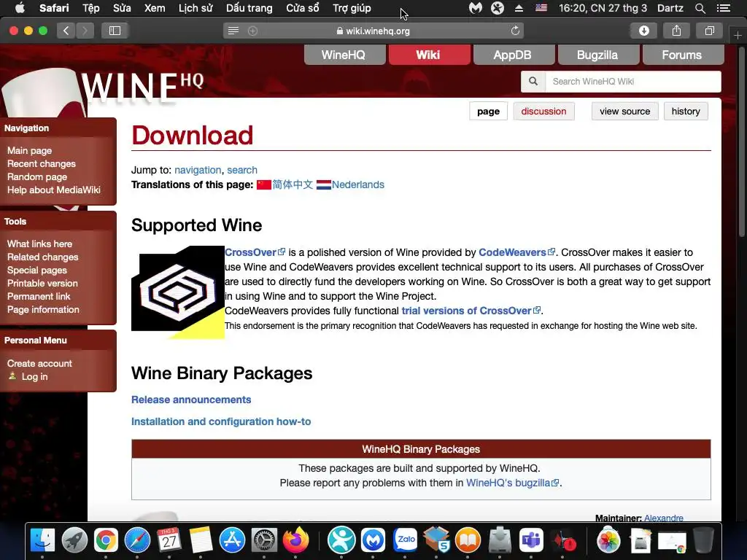Screen dimensions: 747x560
Task: Open the page history tab
Action: pyautogui.click(x=686, y=112)
